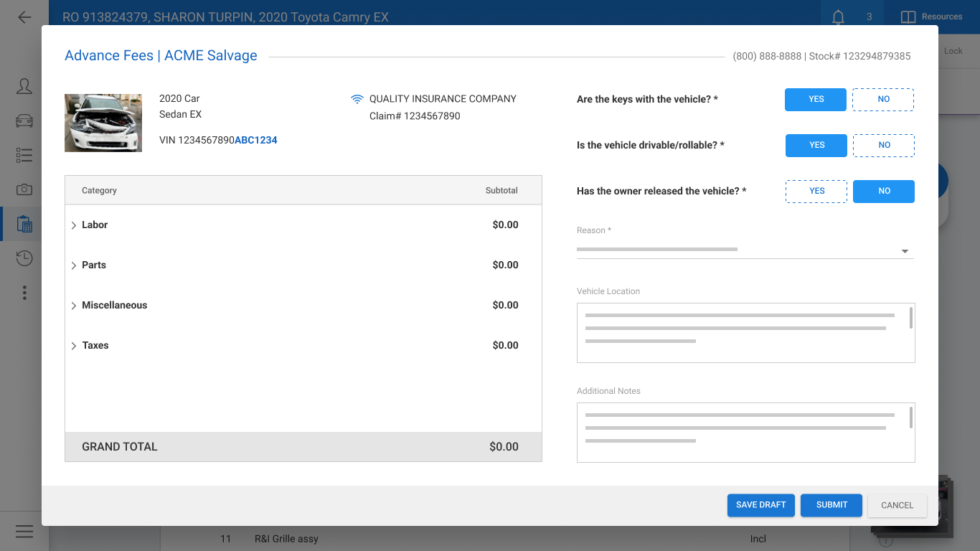
Task: Click the CANCEL button
Action: 897,505
